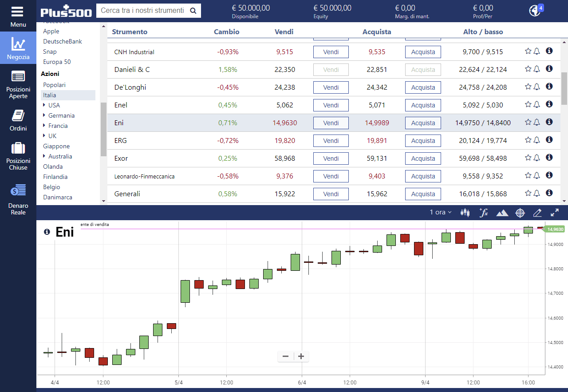Open info details for ERG
Screen dimensions: 568x392
tap(549, 139)
